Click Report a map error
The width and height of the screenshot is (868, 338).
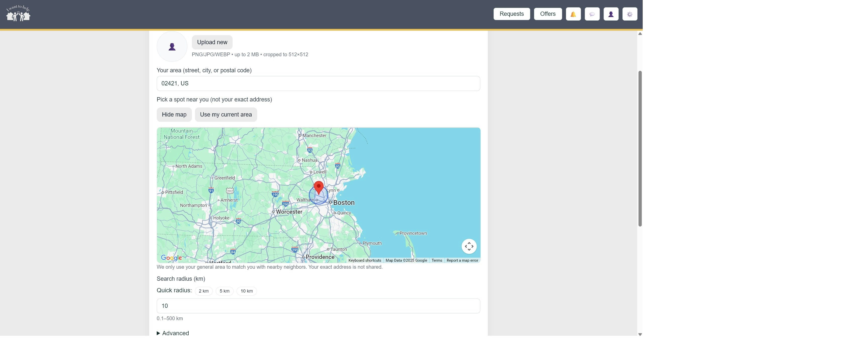tap(462, 260)
